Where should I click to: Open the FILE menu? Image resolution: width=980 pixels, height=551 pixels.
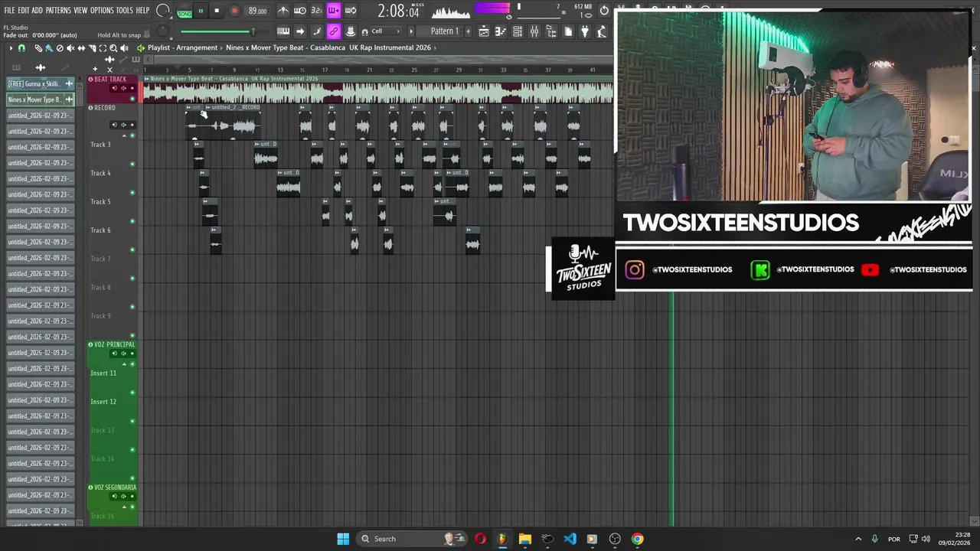[9, 10]
